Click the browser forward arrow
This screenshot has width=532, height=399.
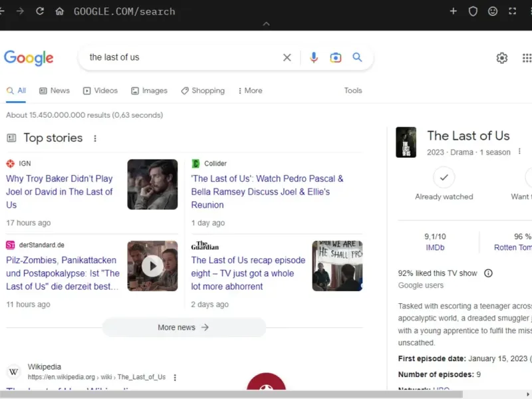point(20,11)
